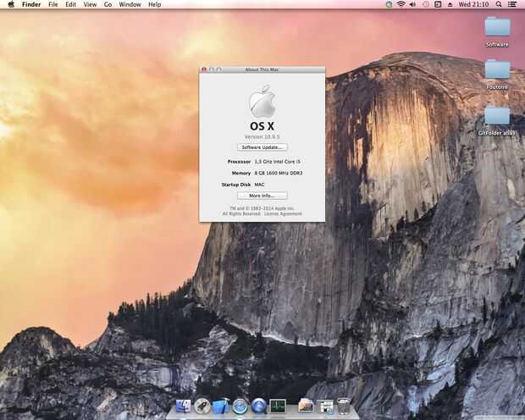The image size is (525, 420).
Task: Click the Apple logo in About window
Action: [x=262, y=102]
